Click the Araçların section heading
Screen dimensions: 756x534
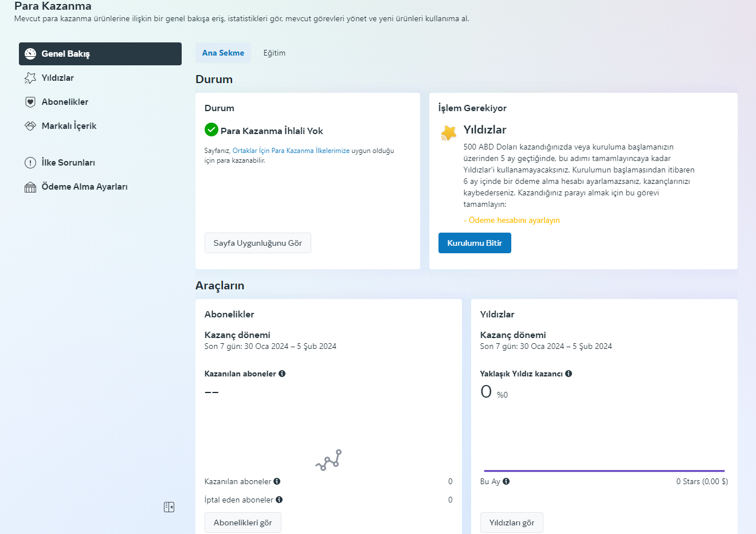(220, 285)
